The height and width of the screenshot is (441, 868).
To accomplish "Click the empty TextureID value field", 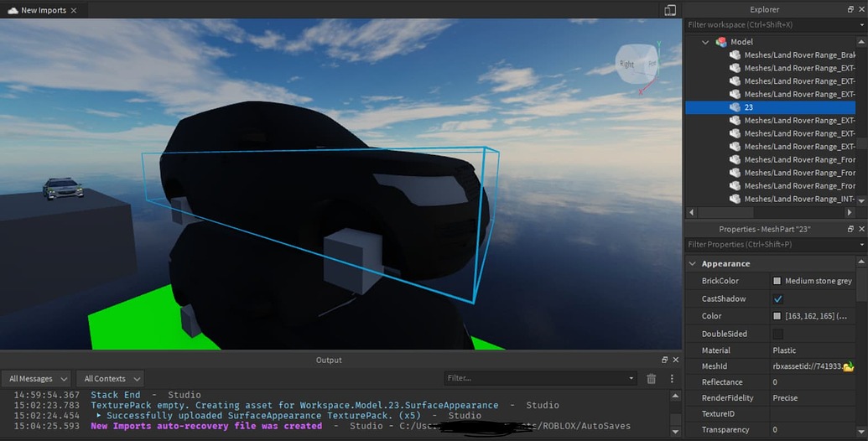I will (x=813, y=414).
